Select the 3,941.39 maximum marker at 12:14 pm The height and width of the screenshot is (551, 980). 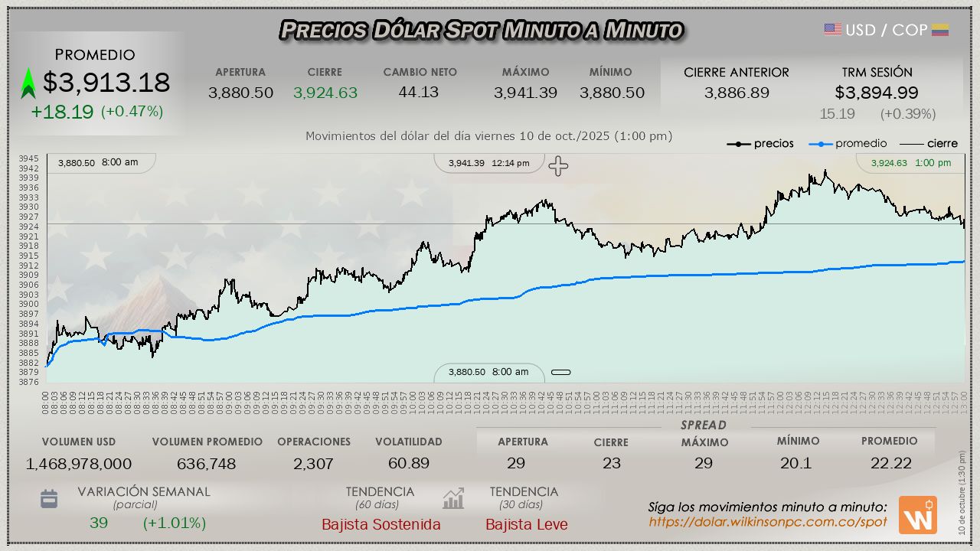pyautogui.click(x=488, y=163)
